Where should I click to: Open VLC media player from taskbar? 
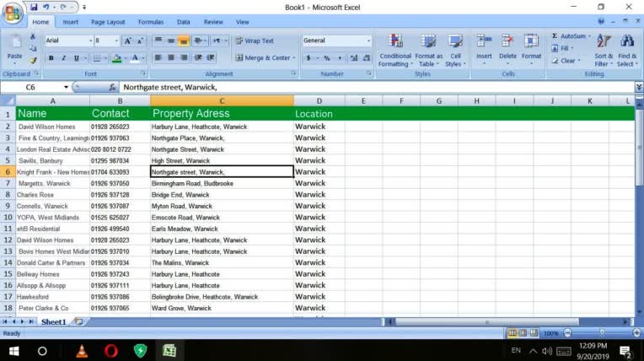[x=82, y=351]
